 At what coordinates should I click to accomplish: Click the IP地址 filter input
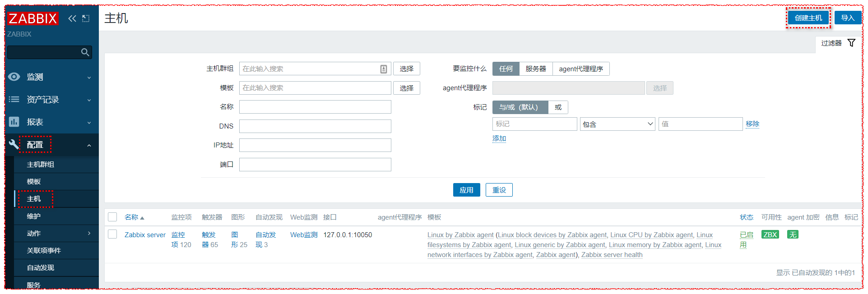(315, 145)
